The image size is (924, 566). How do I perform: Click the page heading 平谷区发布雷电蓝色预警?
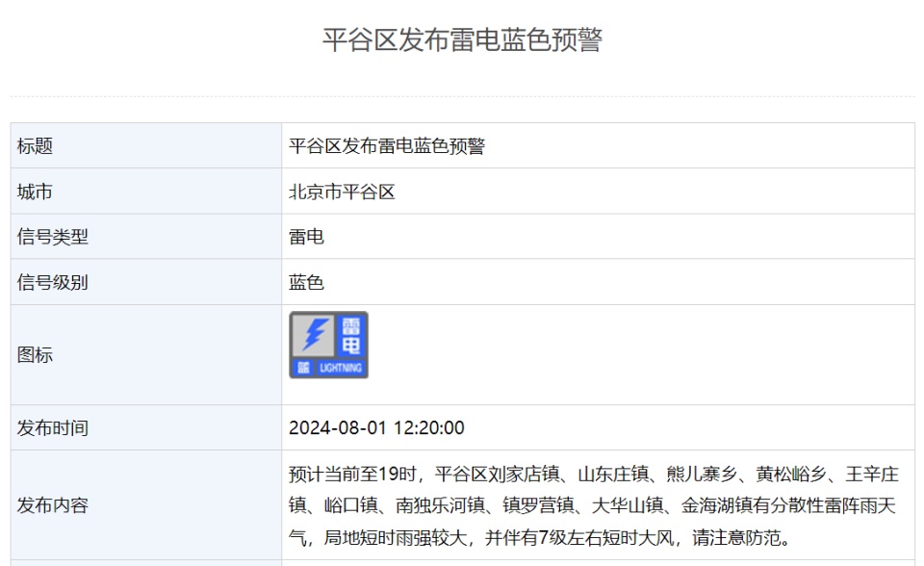click(462, 40)
